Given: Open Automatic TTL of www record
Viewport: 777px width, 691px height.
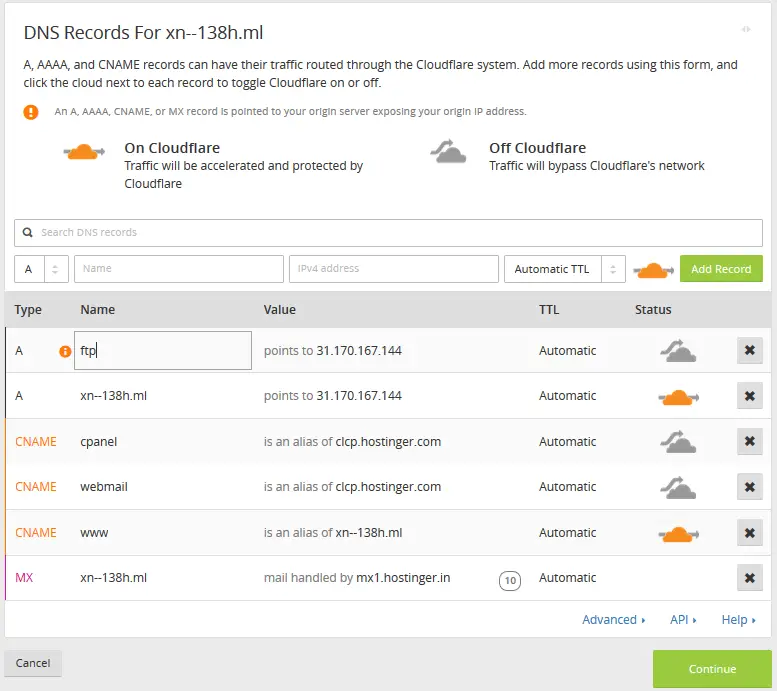Looking at the screenshot, I should [x=567, y=533].
